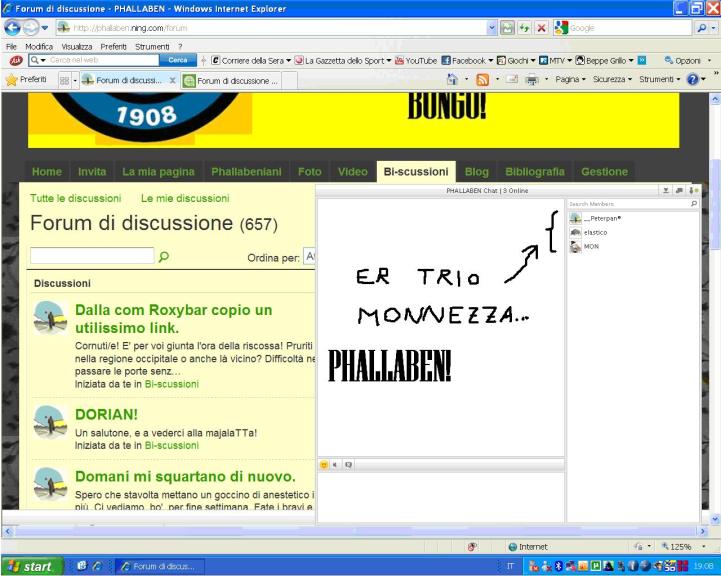Click the forum search magnifier icon
Screen dimensions: 721x576
[x=164, y=256]
